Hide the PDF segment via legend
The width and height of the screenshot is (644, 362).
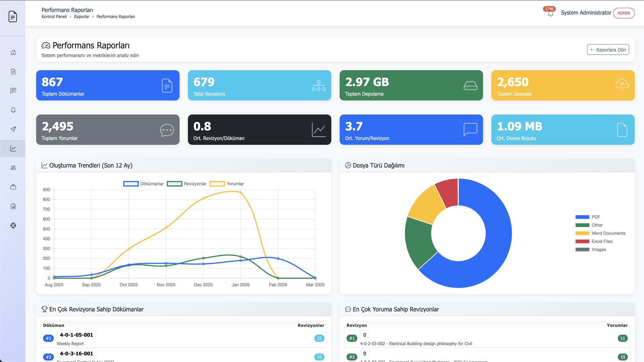[x=588, y=217]
